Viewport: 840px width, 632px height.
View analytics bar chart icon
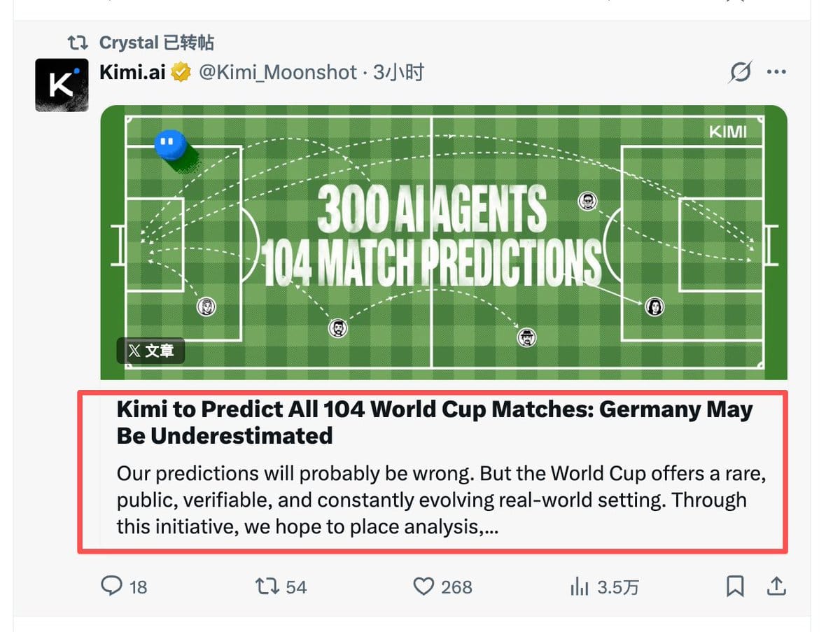[580, 587]
